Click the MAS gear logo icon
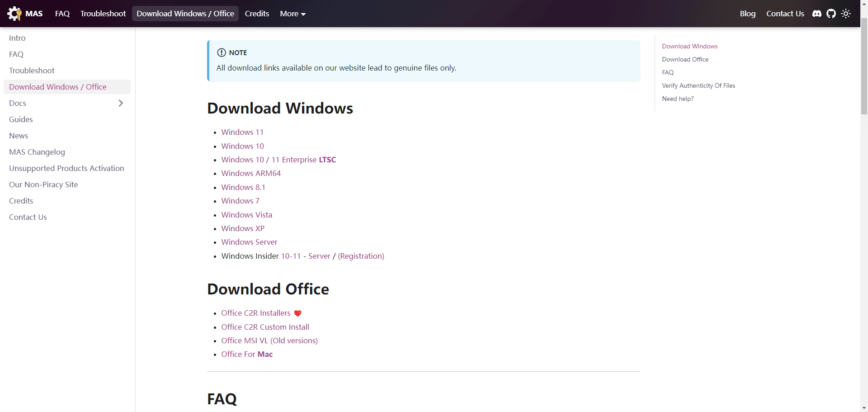 [14, 14]
